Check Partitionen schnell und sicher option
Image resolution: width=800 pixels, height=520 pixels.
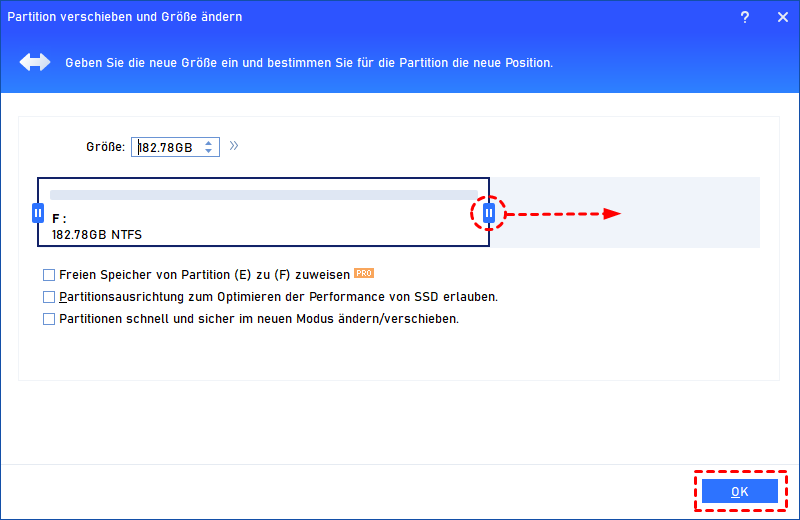[49, 319]
